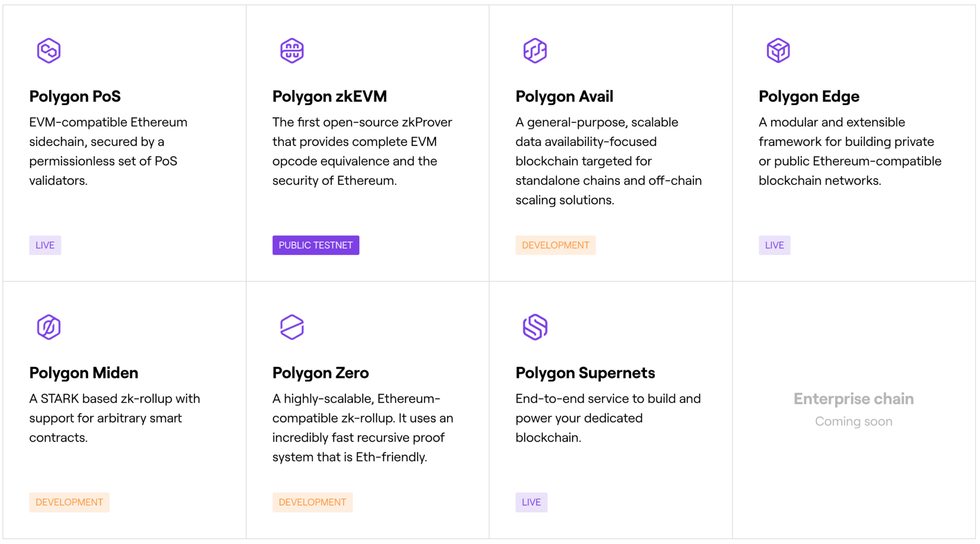
Task: Click the Polygon Miden hexagon icon
Action: tap(49, 326)
